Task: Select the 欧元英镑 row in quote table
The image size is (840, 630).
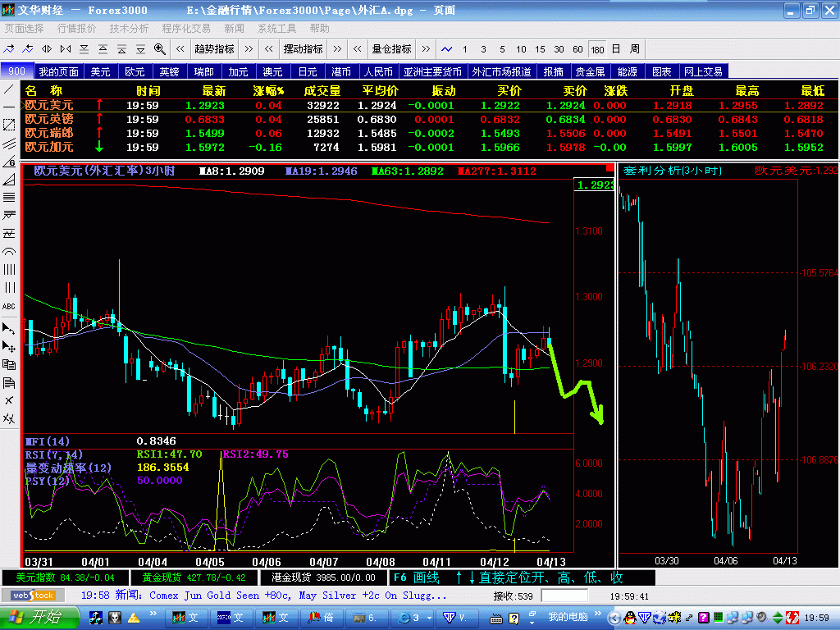Action: 49,119
